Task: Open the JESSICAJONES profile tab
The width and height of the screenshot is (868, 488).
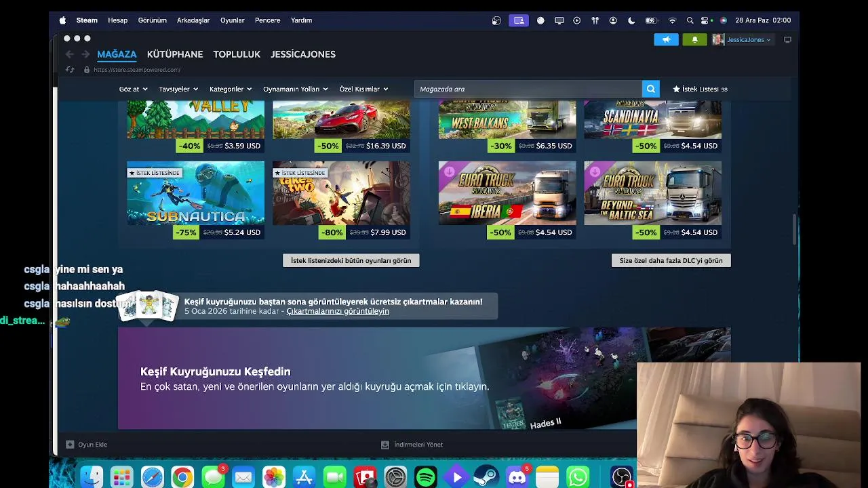Action: click(x=303, y=54)
